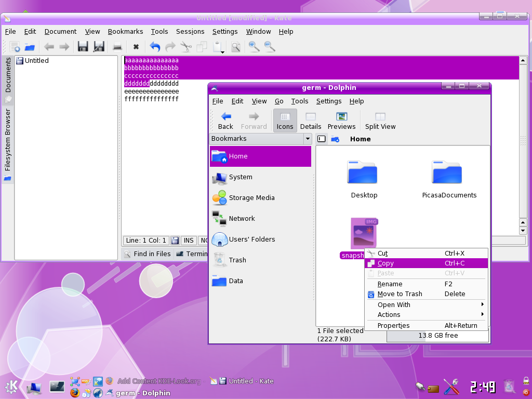Select Trash bookmark in Dolphin sidebar
532x399 pixels.
tap(260, 260)
